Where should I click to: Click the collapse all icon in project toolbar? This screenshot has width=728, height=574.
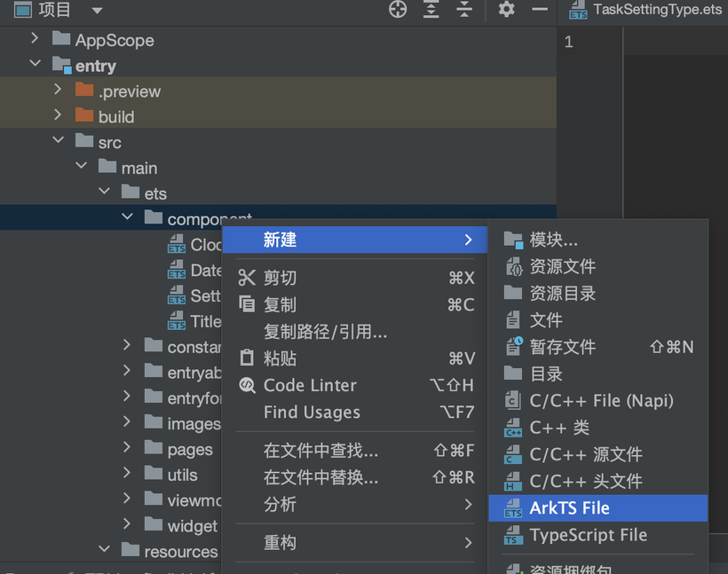[463, 10]
